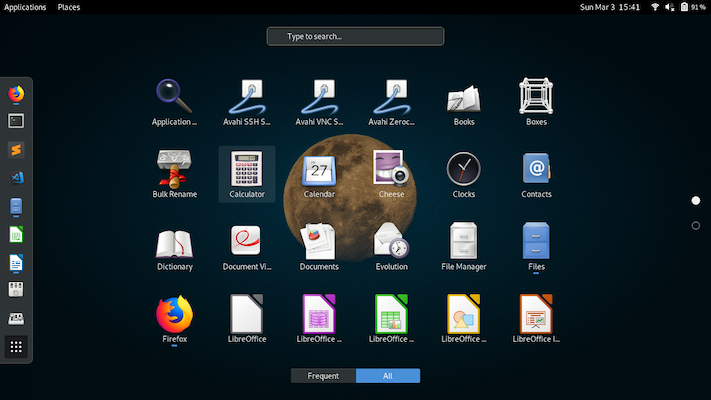Open Files app in the grid
The height and width of the screenshot is (400, 711).
pyautogui.click(x=536, y=240)
